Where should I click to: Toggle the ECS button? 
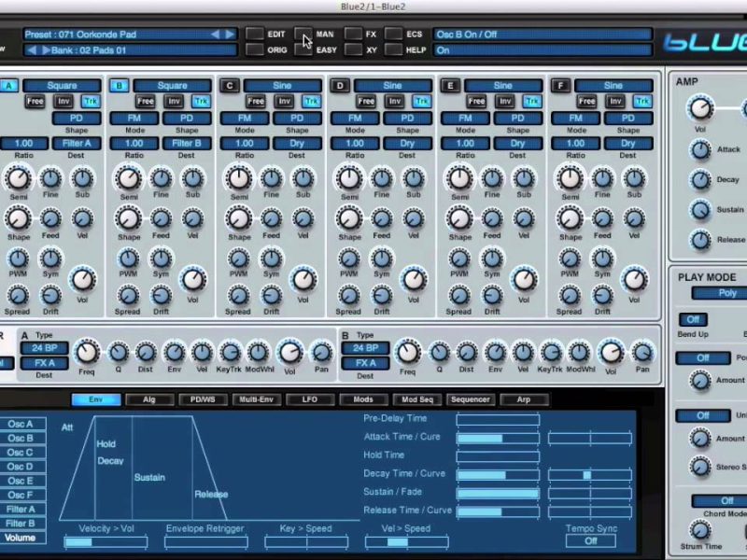tap(393, 34)
